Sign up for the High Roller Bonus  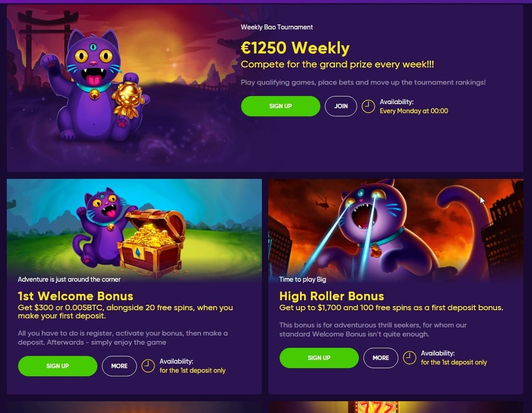pyautogui.click(x=319, y=358)
